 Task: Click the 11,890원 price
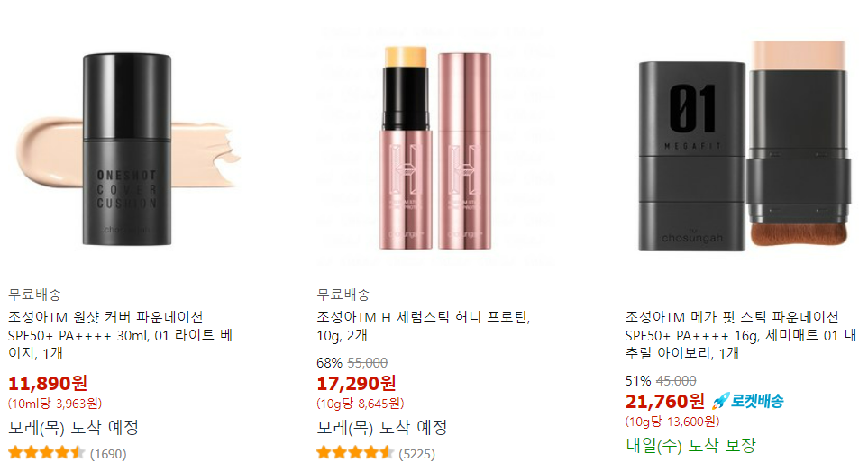[x=48, y=383]
